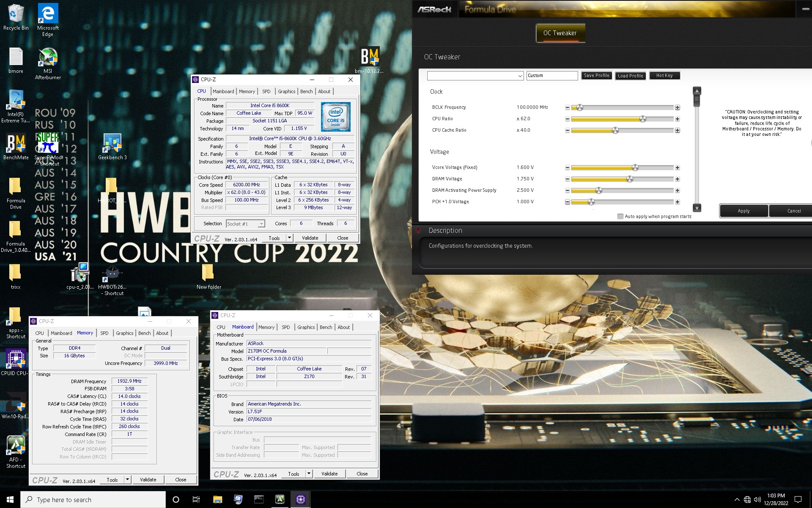The image size is (812, 508).
Task: Open MSI Afterburner desktop shortcut
Action: click(x=48, y=63)
